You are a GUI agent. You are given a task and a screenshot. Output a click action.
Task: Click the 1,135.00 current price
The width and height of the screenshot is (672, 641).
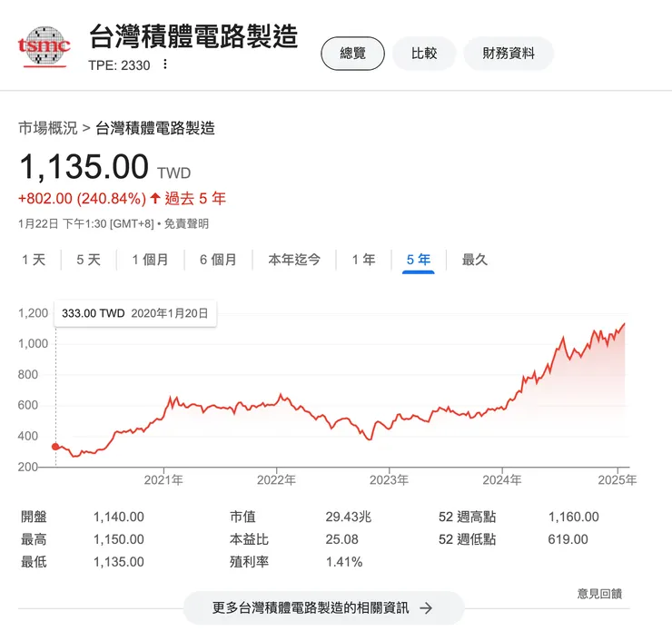84,167
